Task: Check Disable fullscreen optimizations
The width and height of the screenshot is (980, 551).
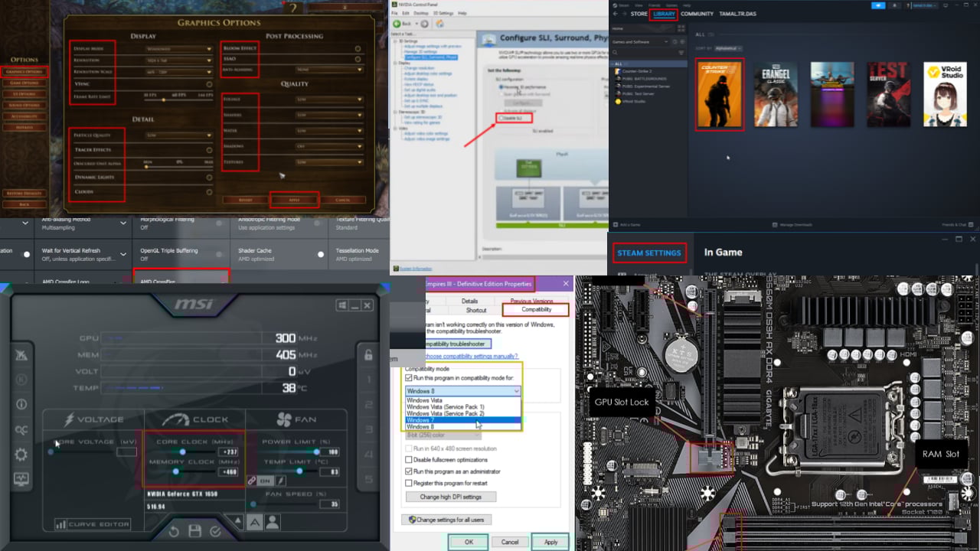Action: pos(408,460)
